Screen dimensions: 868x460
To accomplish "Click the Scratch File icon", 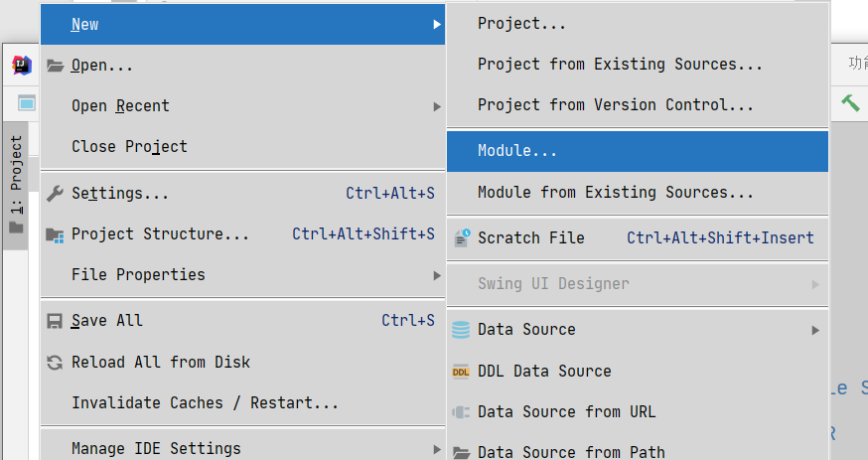I will pyautogui.click(x=462, y=238).
